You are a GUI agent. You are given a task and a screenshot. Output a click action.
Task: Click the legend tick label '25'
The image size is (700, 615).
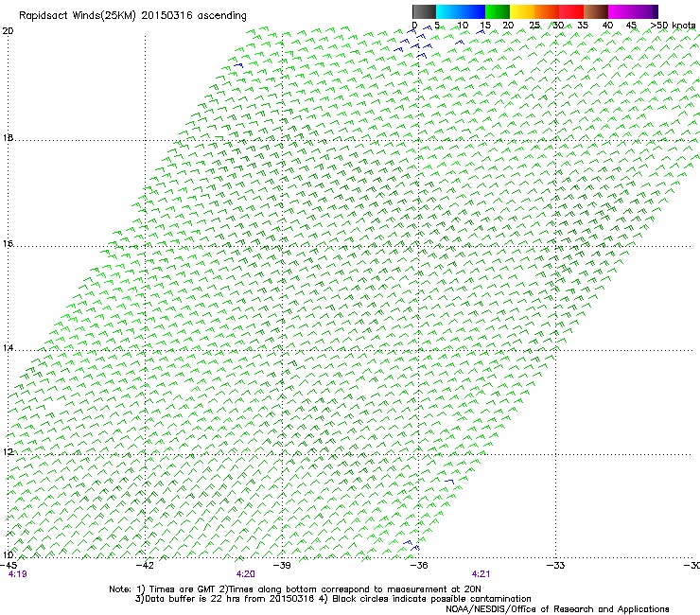(x=534, y=26)
